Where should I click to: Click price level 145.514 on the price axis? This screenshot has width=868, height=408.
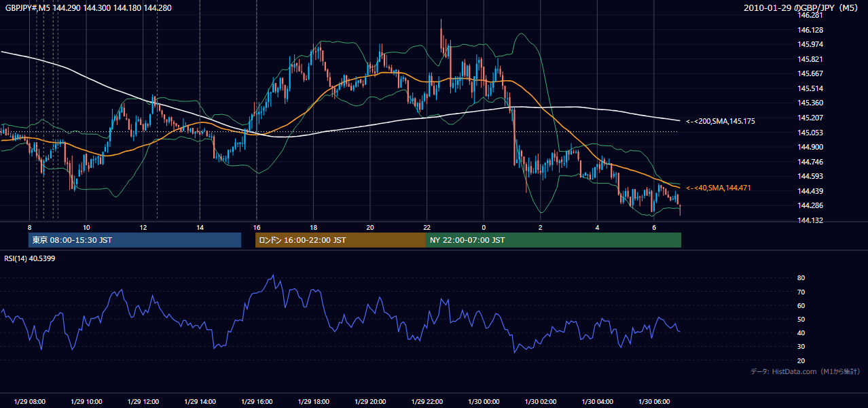point(810,88)
